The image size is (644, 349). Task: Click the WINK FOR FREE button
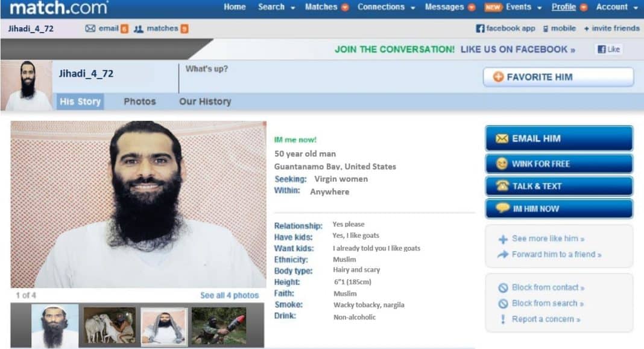559,164
